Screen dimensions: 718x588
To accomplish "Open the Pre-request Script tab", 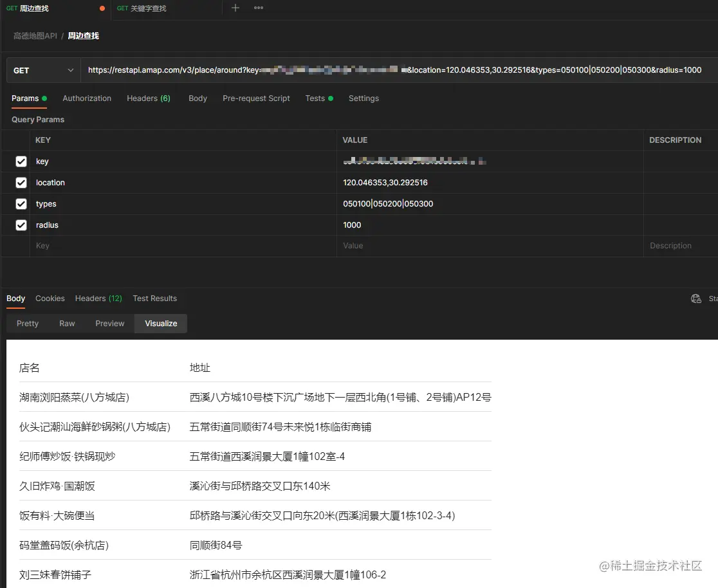I will [257, 98].
